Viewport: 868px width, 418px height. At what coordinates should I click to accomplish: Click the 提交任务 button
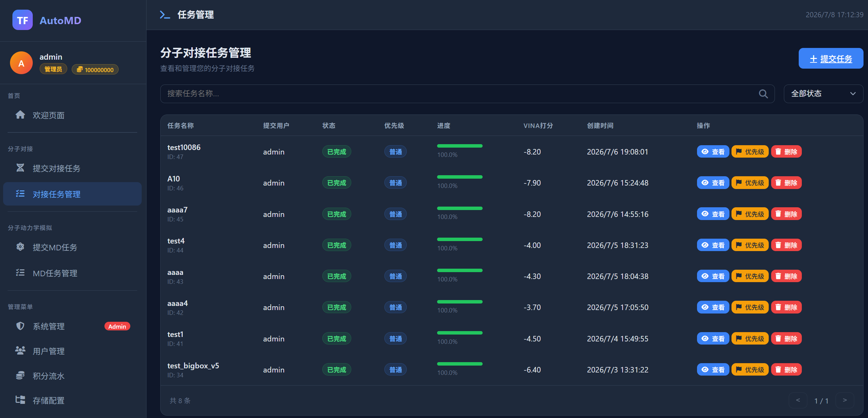(831, 58)
